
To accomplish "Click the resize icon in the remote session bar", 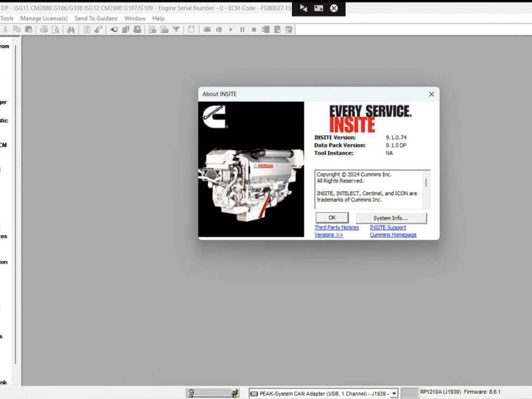I will coord(319,8).
